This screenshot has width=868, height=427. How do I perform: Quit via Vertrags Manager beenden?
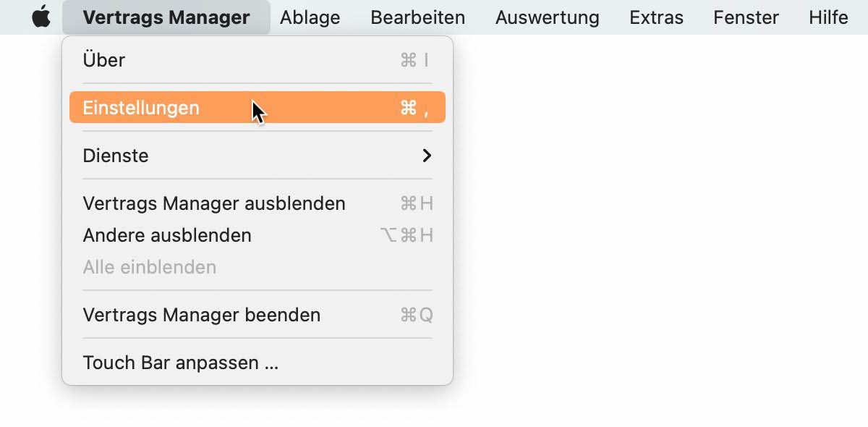(258, 315)
